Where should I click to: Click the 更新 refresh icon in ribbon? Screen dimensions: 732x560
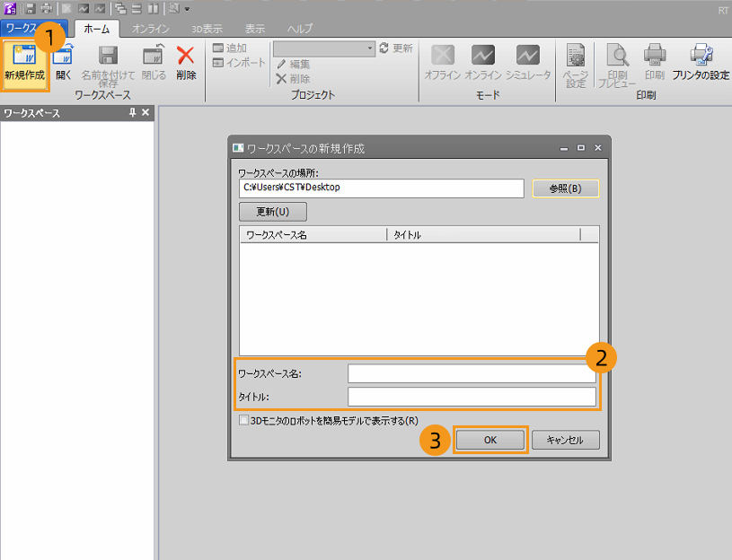tap(384, 48)
